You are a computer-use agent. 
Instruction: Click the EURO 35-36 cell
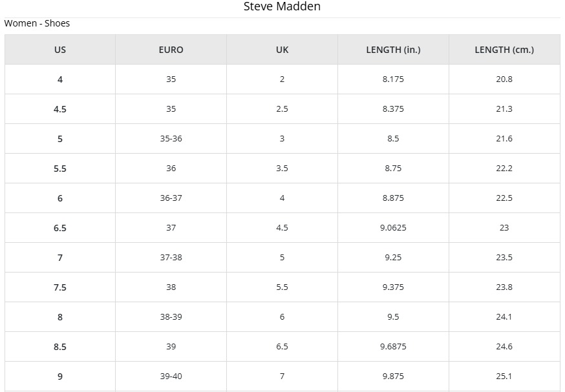(x=171, y=139)
